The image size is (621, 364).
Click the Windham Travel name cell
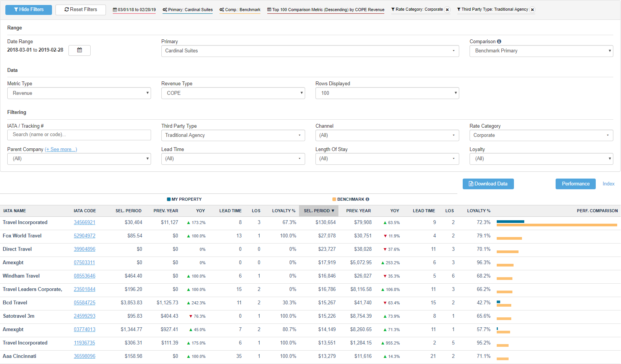click(x=21, y=276)
